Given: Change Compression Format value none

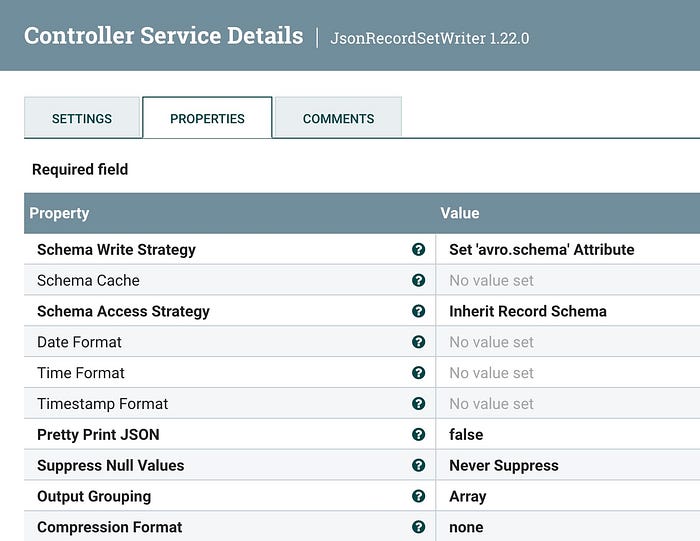Looking at the screenshot, I should pyautogui.click(x=466, y=527).
